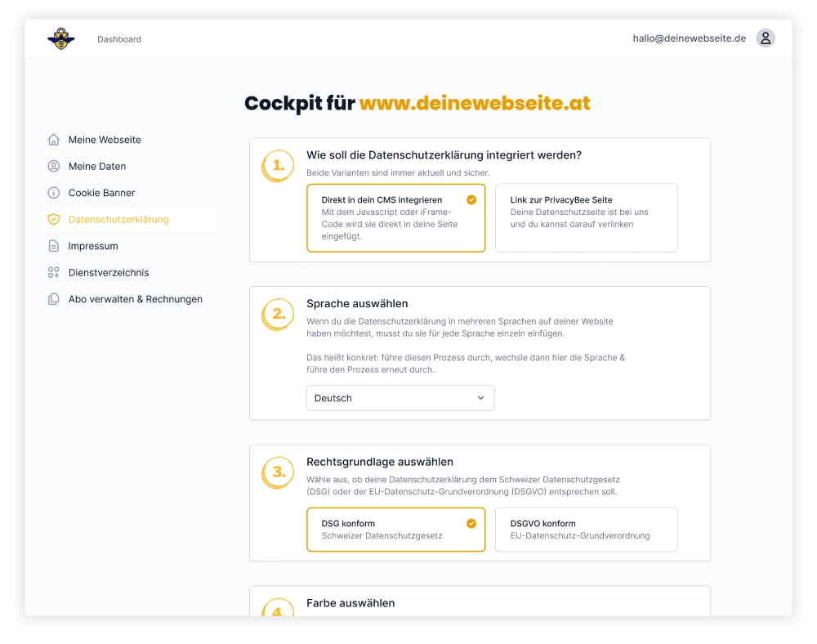Click the shield icon beside Datenschutzerklärung
The width and height of the screenshot is (817, 644).
pyautogui.click(x=54, y=220)
